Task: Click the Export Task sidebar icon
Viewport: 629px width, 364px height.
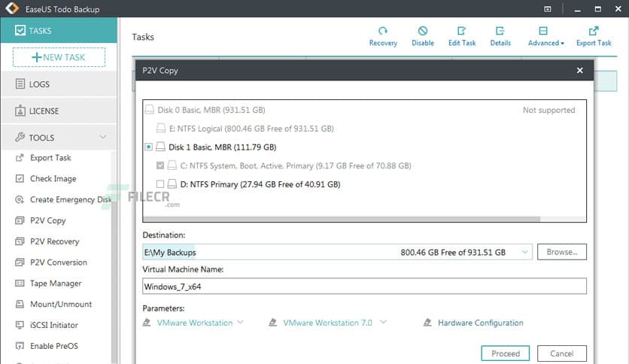Action: [20, 158]
